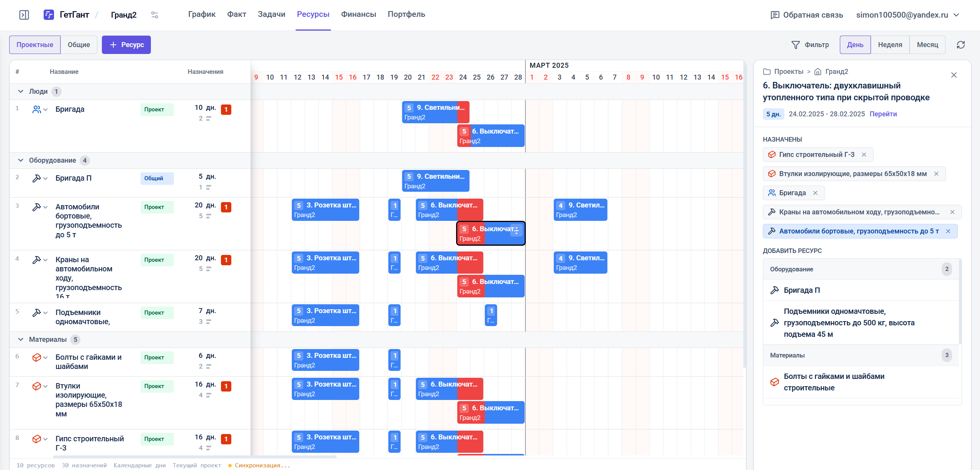
Task: Add a new Ресурс
Action: tap(126, 45)
